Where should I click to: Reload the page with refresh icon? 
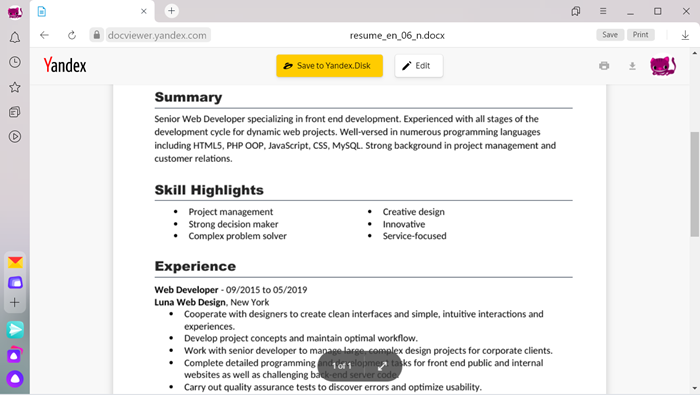click(x=72, y=35)
